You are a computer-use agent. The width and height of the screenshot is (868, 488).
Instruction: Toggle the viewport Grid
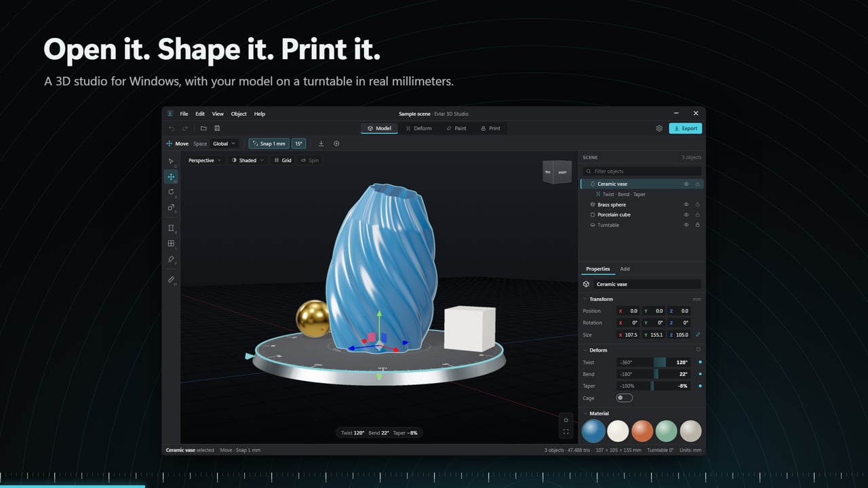click(283, 161)
